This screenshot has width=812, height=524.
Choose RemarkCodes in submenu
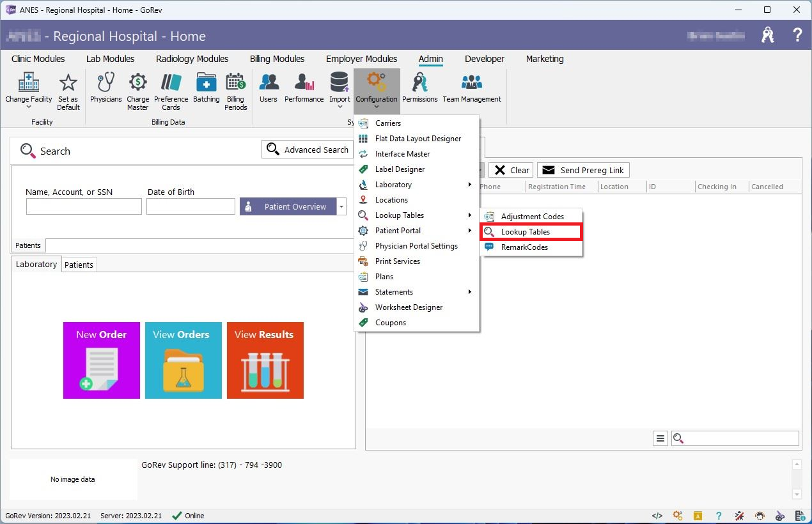tap(531, 247)
